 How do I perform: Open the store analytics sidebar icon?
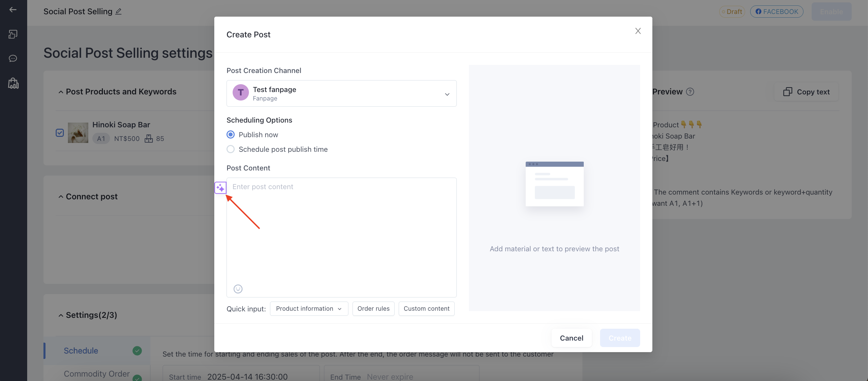point(13,83)
